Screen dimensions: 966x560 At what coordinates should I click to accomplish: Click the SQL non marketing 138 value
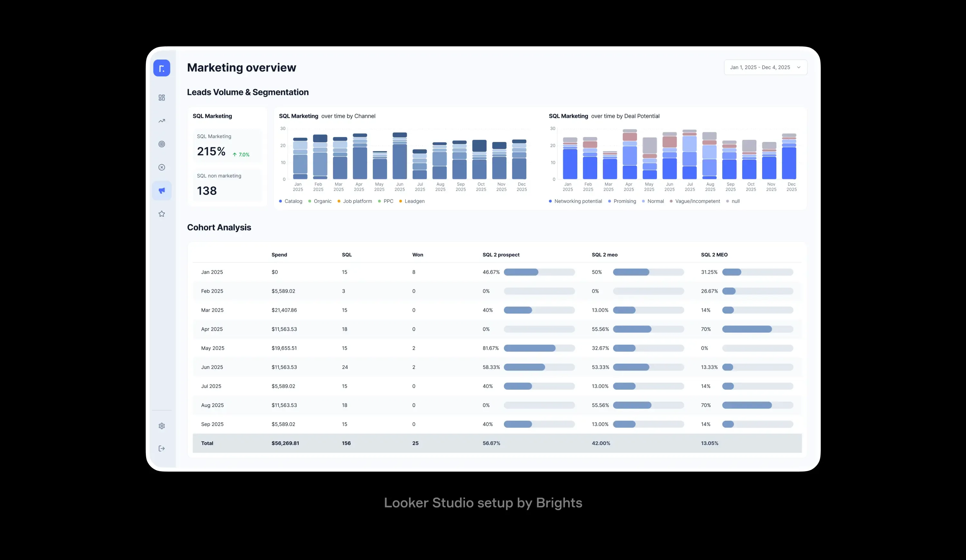[207, 191]
